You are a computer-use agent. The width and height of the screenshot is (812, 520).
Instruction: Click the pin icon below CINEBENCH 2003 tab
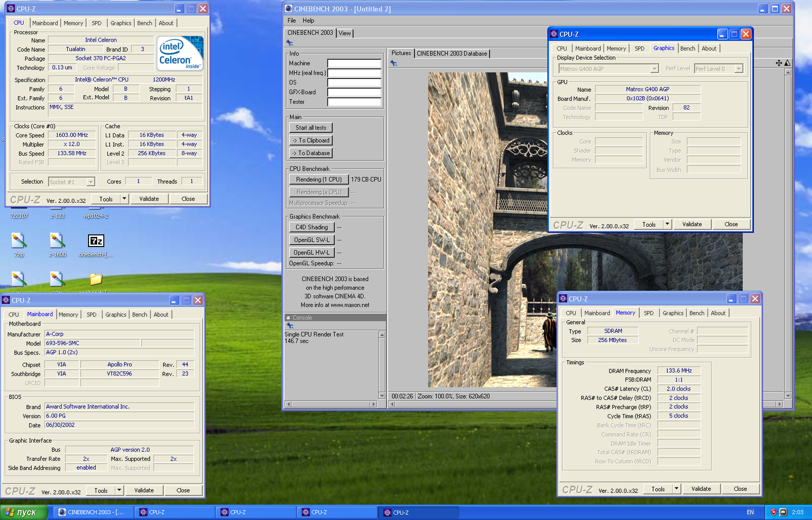point(290,43)
